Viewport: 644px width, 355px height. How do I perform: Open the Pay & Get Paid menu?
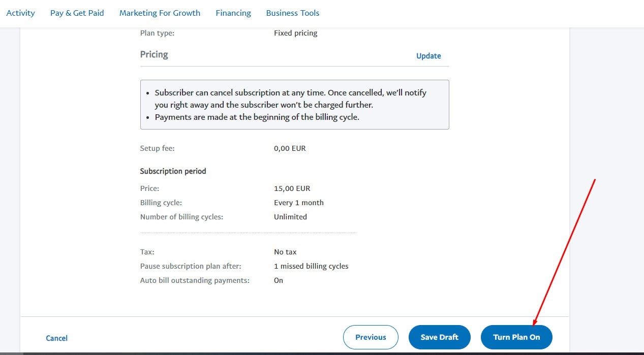(x=77, y=13)
